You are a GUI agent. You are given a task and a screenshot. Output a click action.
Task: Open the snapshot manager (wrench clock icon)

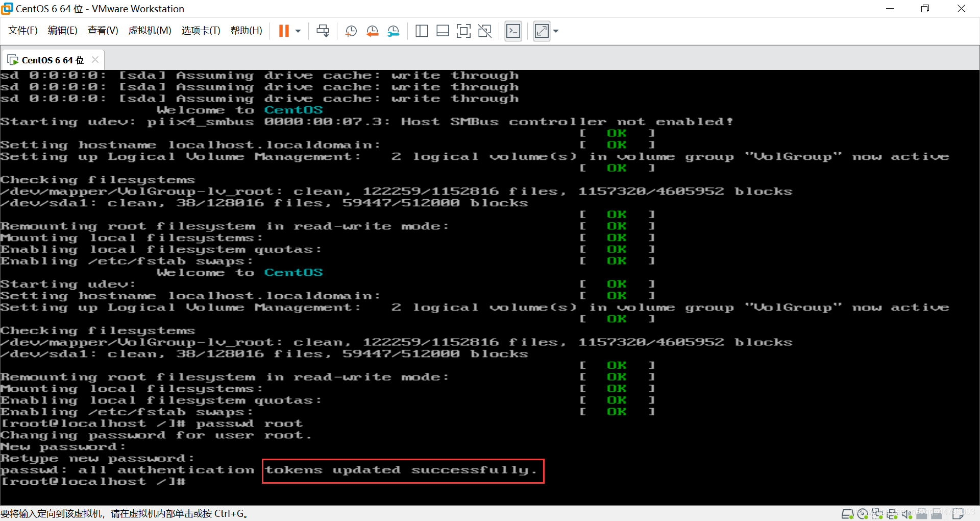pos(393,31)
